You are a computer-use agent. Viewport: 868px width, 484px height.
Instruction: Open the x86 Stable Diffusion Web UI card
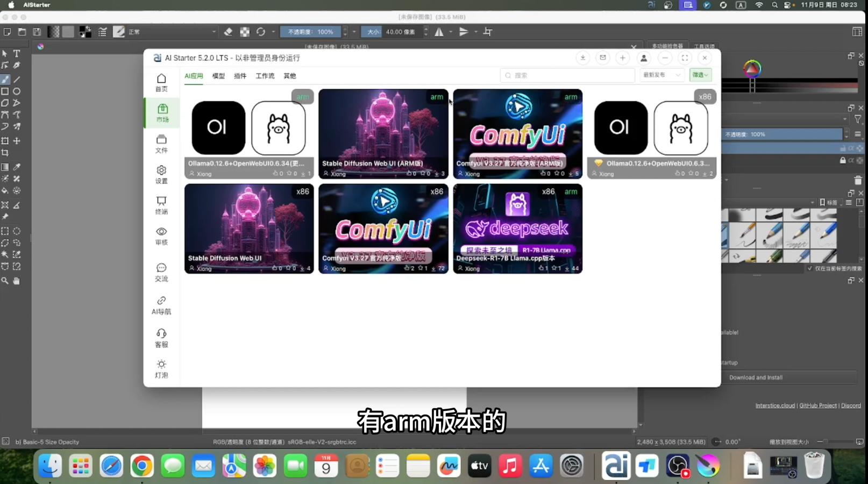tap(249, 229)
